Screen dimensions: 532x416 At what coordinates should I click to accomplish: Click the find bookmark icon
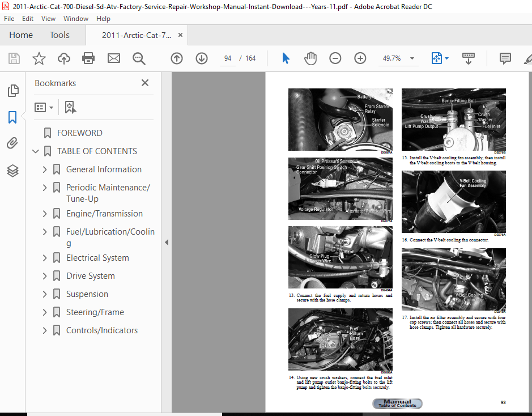click(70, 107)
